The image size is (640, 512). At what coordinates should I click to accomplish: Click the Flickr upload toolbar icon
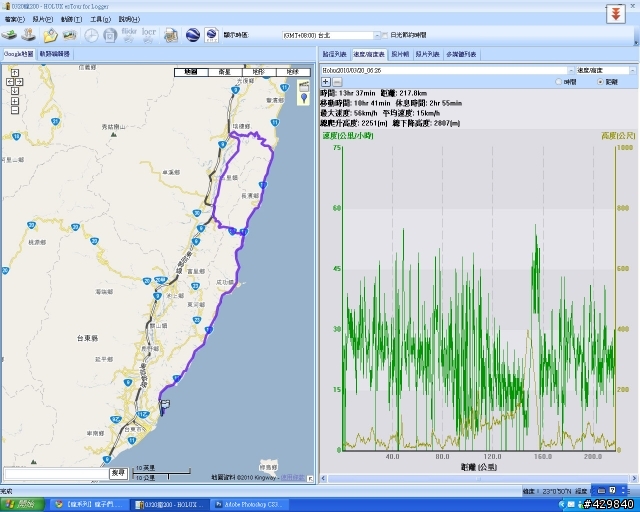pyautogui.click(x=130, y=35)
